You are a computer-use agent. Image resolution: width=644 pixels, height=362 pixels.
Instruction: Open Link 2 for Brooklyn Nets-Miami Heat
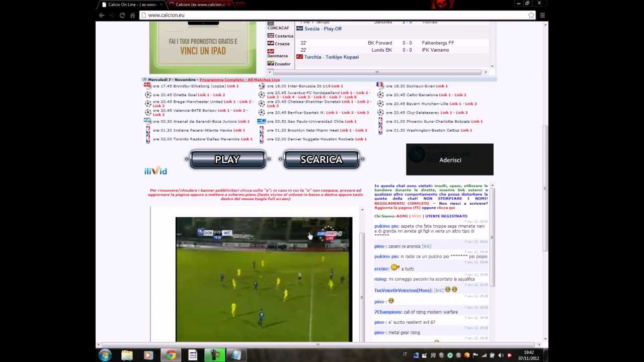click(x=361, y=130)
